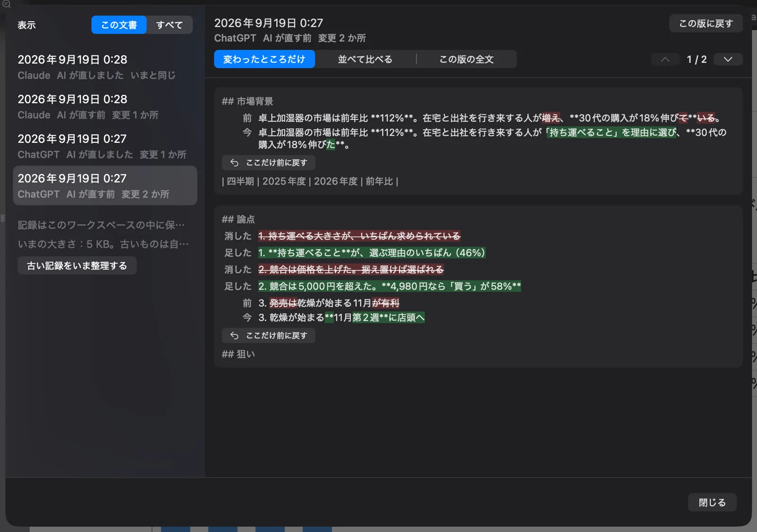Click the added line 競合は5,000円を超えた

pyautogui.click(x=389, y=287)
